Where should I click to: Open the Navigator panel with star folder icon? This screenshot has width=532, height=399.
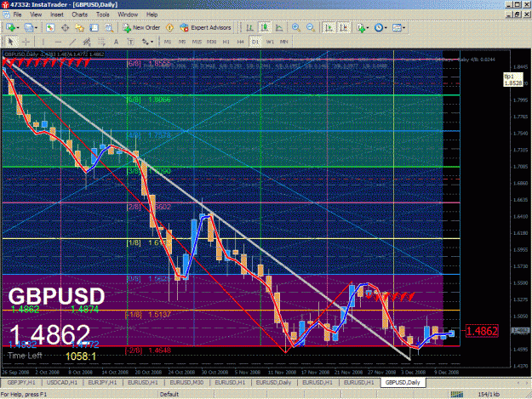(80, 28)
